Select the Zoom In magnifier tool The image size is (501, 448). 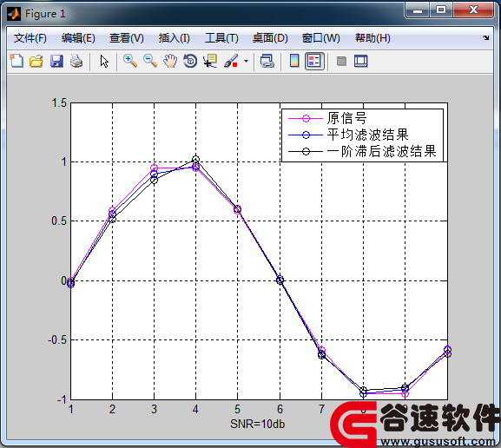point(130,61)
